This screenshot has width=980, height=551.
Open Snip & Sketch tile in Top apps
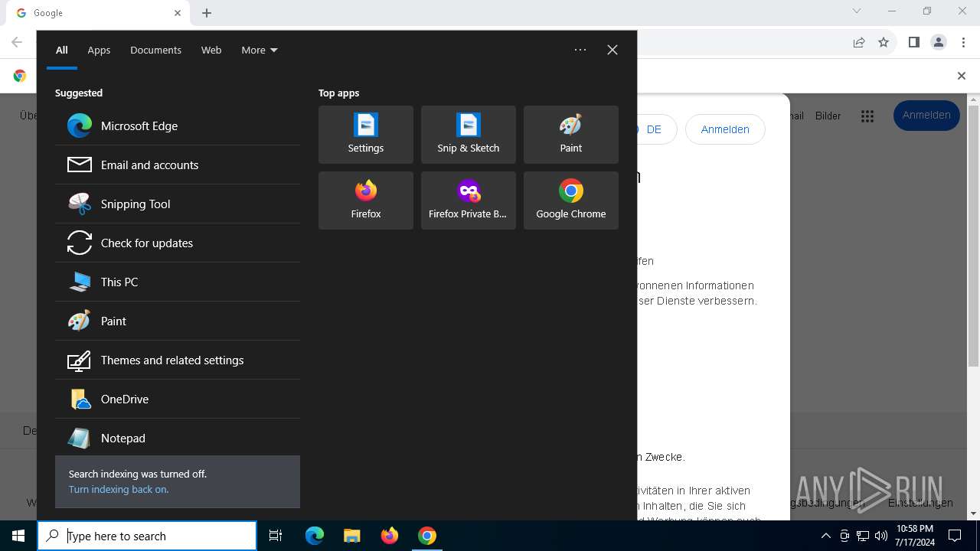click(469, 135)
